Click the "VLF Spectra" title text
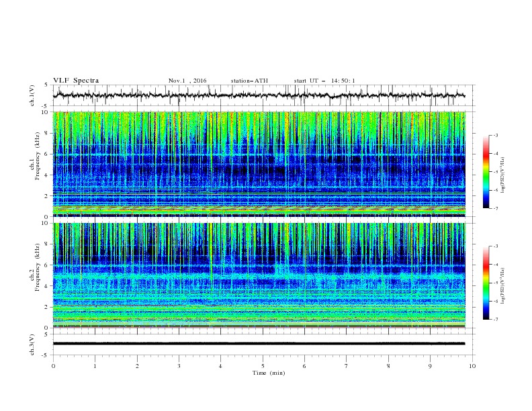 (x=76, y=81)
